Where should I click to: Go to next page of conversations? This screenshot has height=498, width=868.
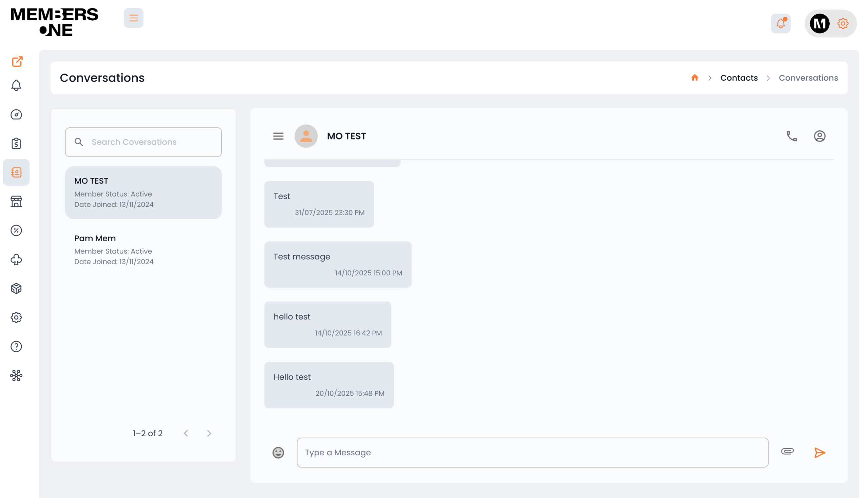(x=209, y=433)
